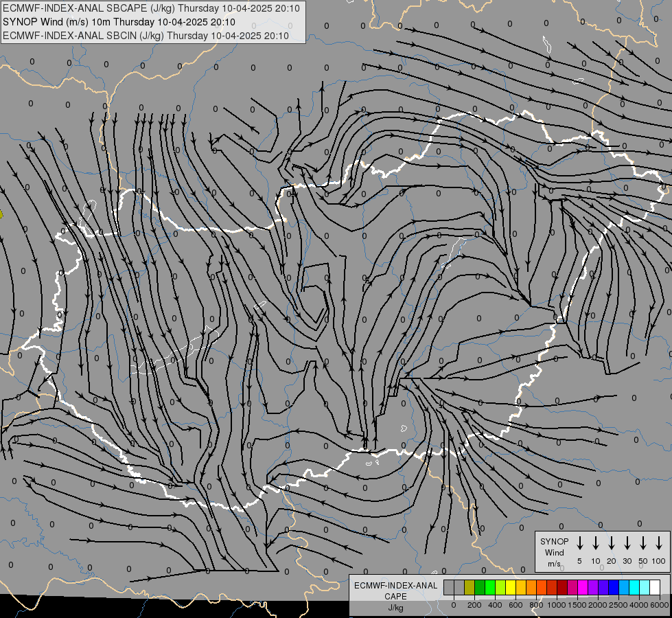
Task: Select the dark green CAPE legend swatch
Action: (x=480, y=588)
